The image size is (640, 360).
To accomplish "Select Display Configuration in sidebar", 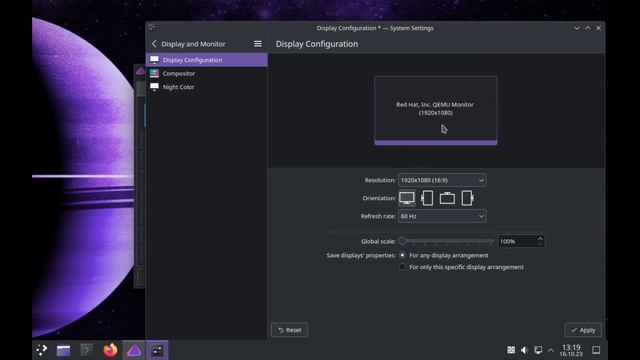I will tap(207, 60).
